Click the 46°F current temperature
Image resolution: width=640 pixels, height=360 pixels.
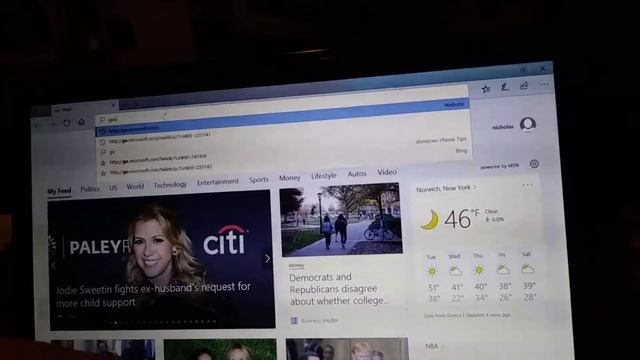(x=461, y=219)
